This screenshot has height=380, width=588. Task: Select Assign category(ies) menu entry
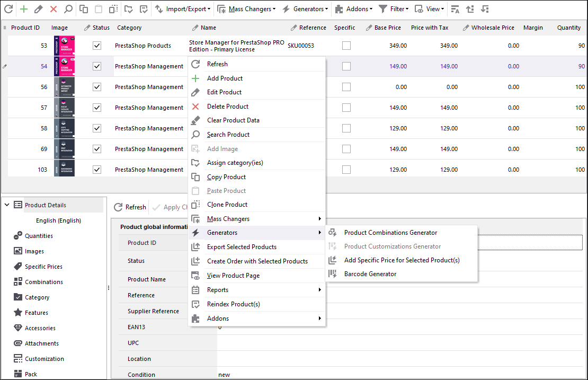click(x=257, y=163)
